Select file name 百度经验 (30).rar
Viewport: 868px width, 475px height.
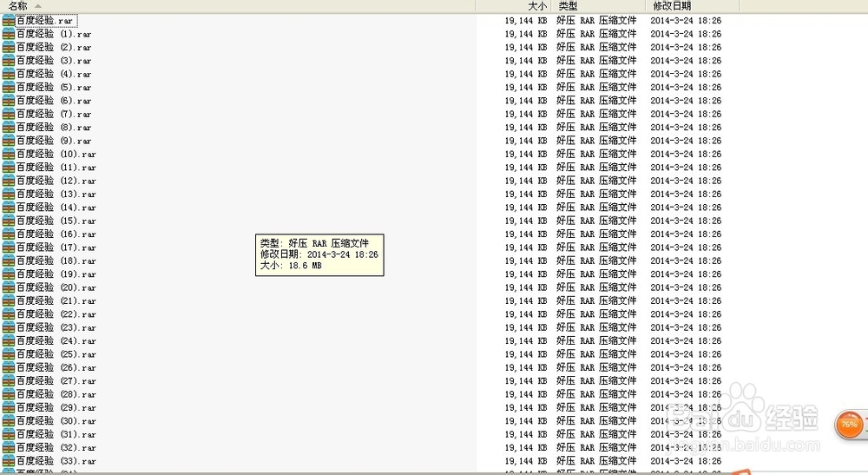[x=56, y=421]
